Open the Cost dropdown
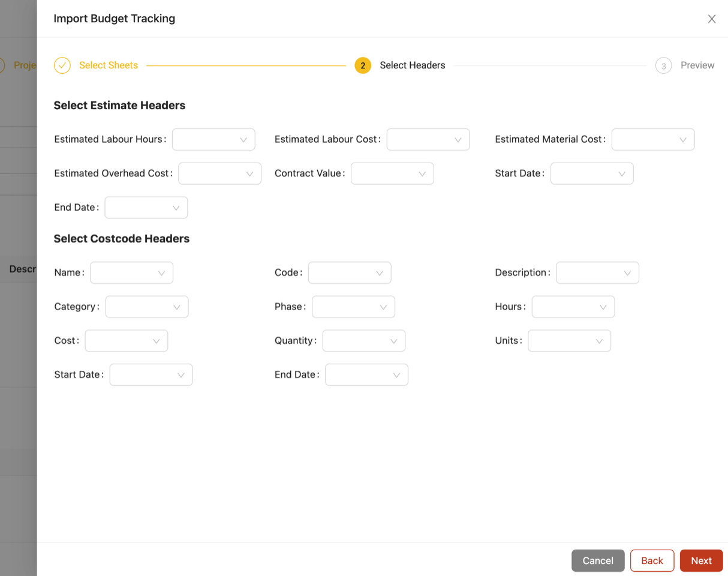 tap(127, 341)
